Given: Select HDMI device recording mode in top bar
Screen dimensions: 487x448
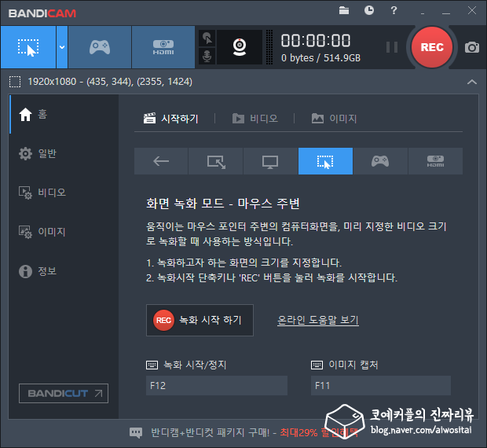Looking at the screenshot, I should coord(163,47).
